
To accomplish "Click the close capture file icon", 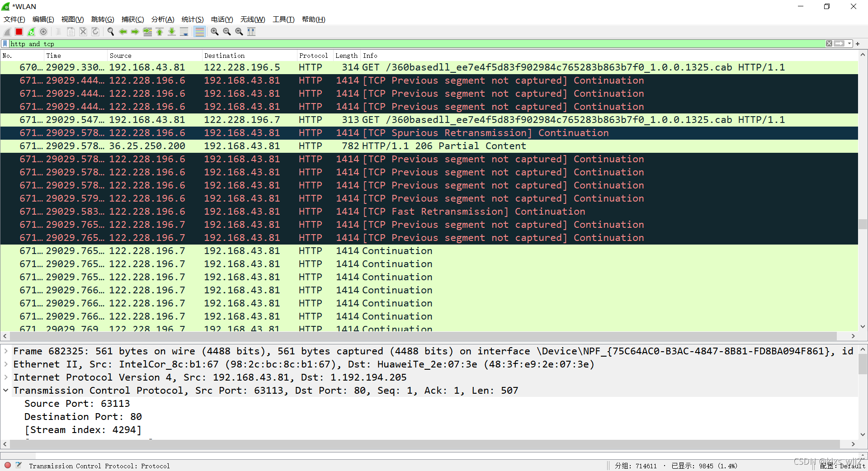I will [x=83, y=32].
